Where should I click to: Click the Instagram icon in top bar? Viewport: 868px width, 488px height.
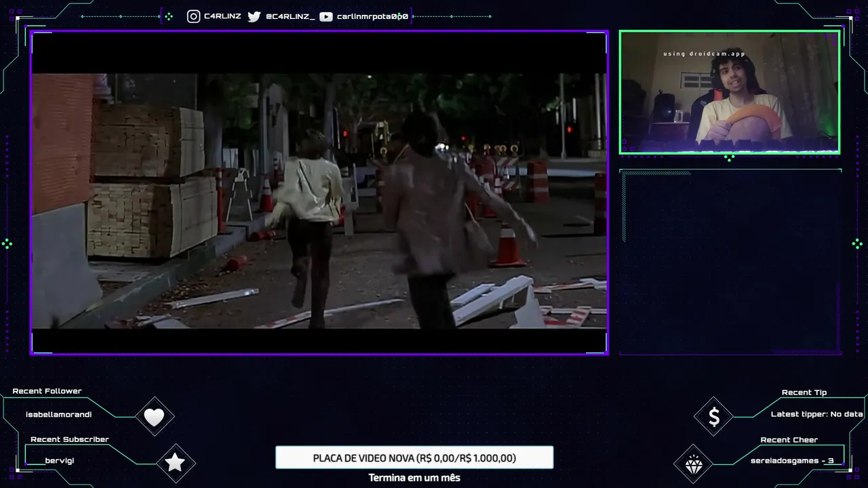coord(194,16)
